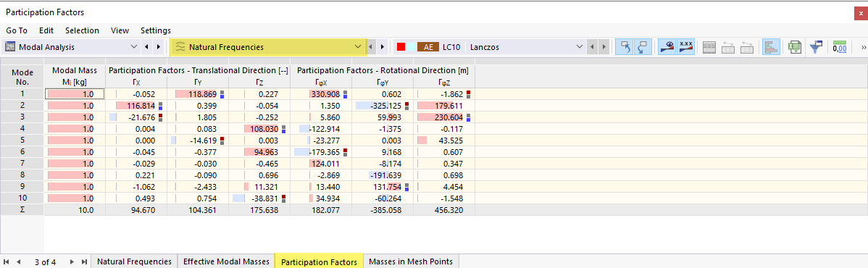Click the cell with value 116.814

[x=136, y=106]
